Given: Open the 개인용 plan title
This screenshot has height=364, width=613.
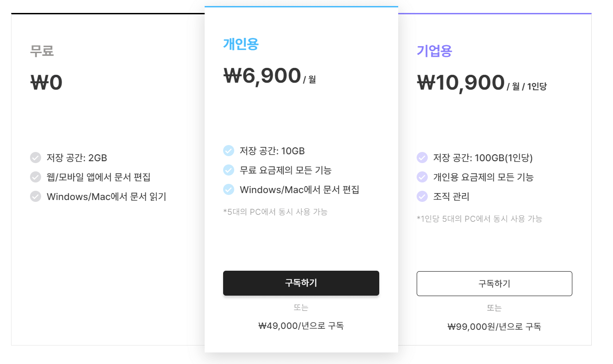Looking at the screenshot, I should tap(240, 44).
